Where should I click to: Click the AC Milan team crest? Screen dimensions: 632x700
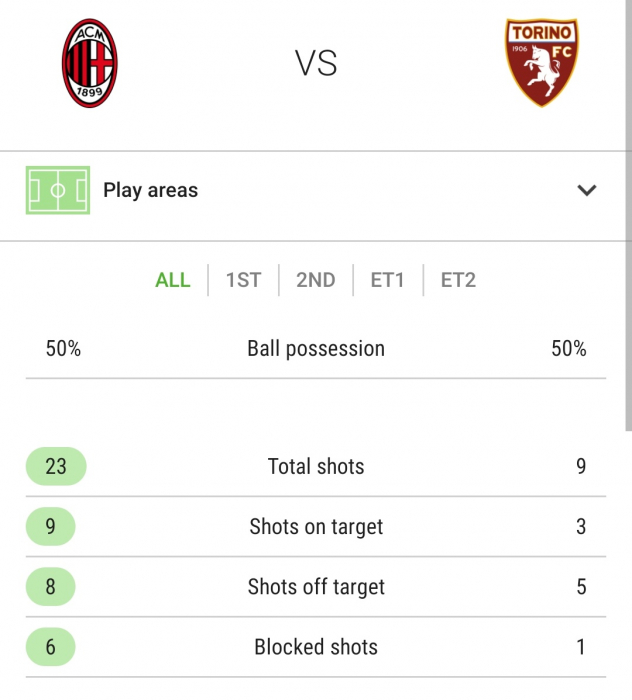[x=90, y=63]
